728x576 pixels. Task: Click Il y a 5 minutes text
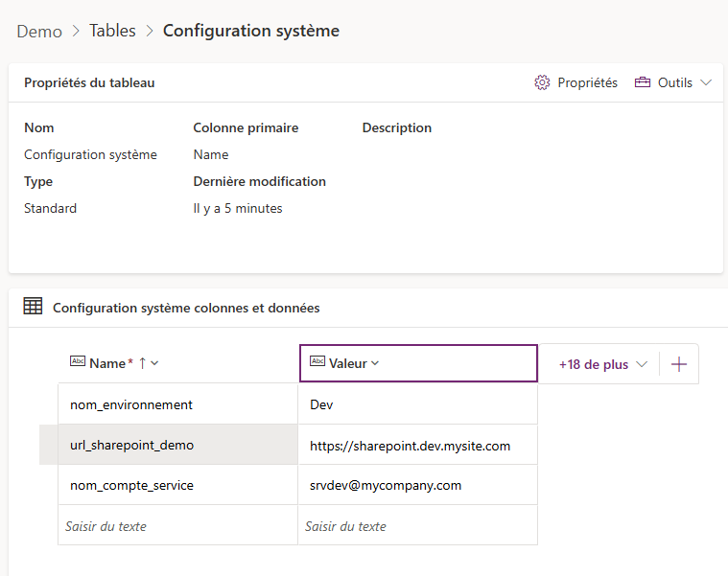point(238,208)
